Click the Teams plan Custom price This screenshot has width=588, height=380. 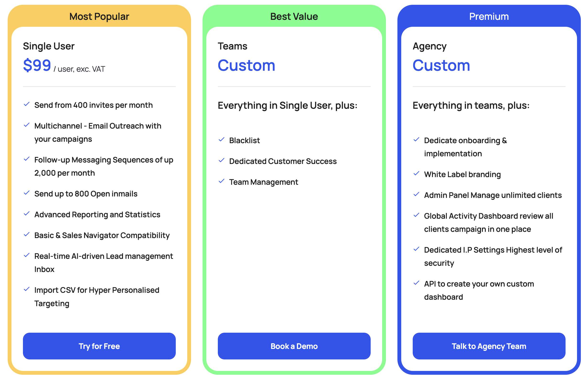246,66
